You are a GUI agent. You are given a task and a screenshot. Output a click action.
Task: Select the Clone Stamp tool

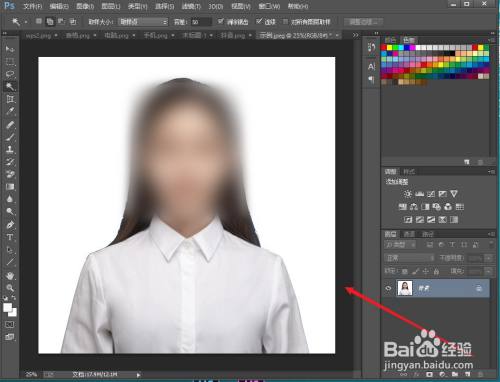(10, 150)
